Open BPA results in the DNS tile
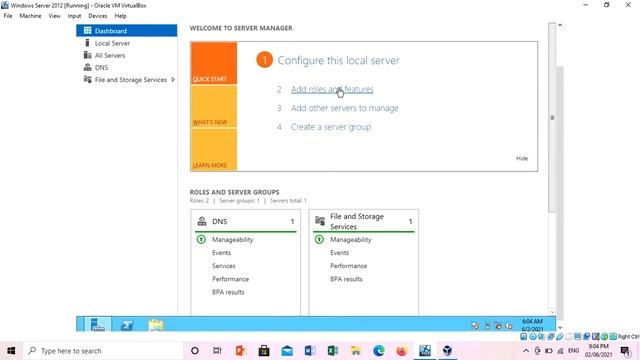This screenshot has width=640, height=360. (228, 292)
